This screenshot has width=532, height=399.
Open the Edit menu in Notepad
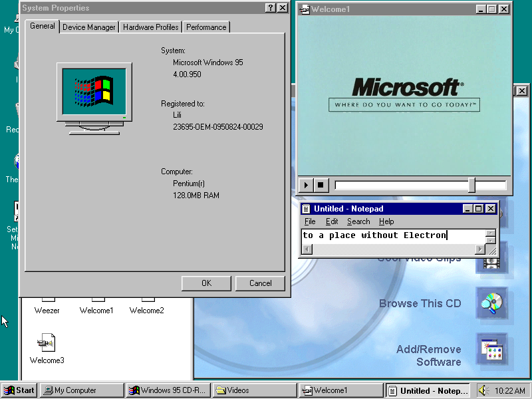tap(331, 221)
